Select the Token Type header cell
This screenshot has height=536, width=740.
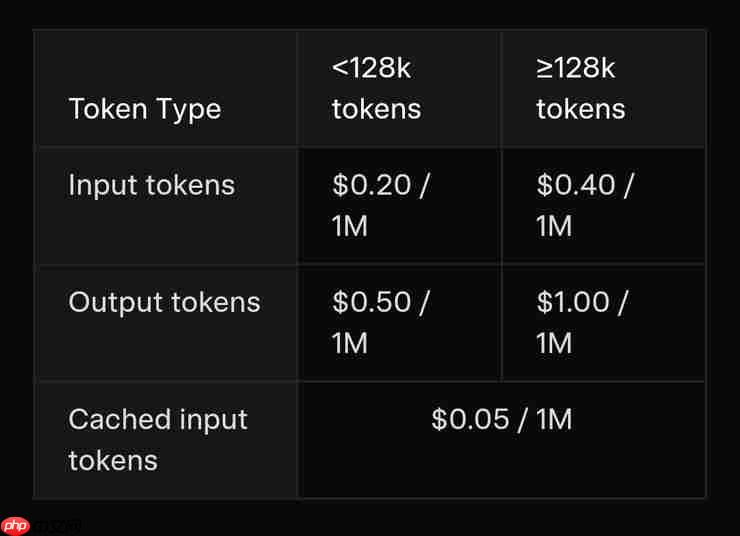[x=144, y=108]
